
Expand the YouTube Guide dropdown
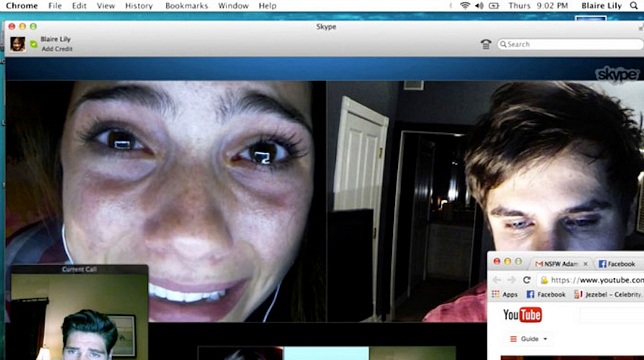tap(529, 339)
